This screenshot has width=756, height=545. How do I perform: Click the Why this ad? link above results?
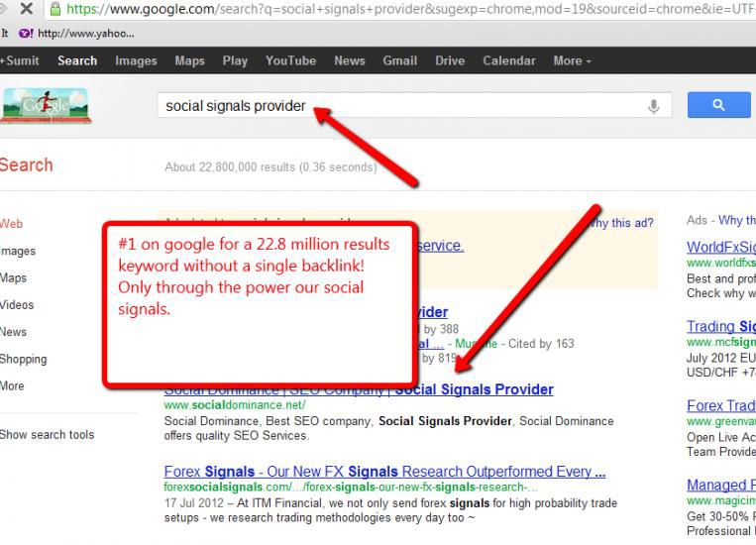tap(621, 223)
